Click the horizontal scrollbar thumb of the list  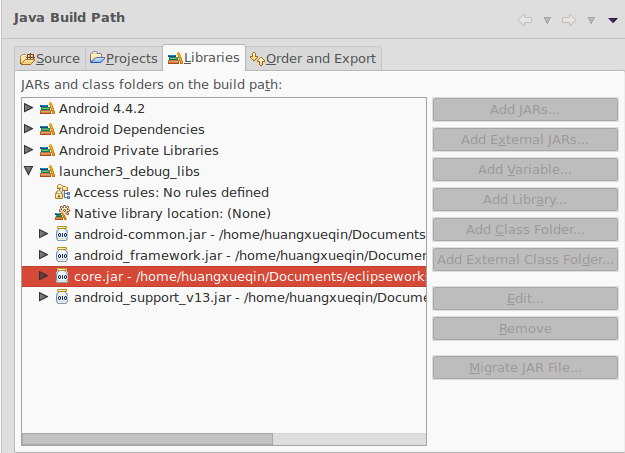pyautogui.click(x=147, y=439)
